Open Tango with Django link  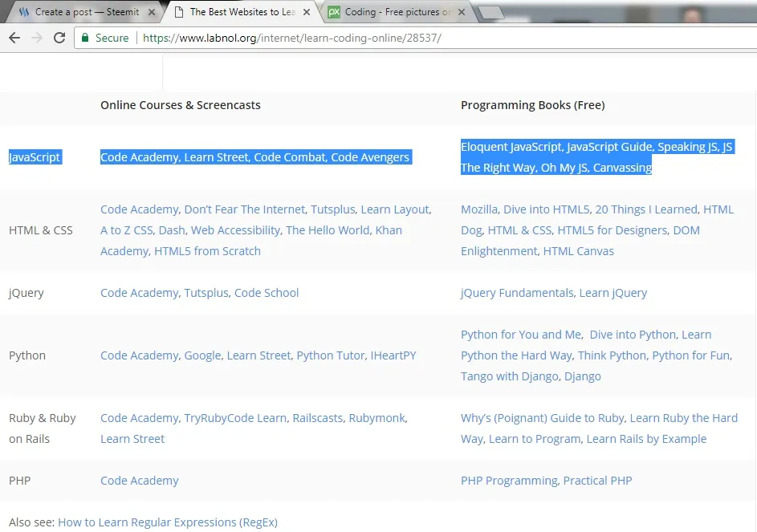pyautogui.click(x=509, y=376)
